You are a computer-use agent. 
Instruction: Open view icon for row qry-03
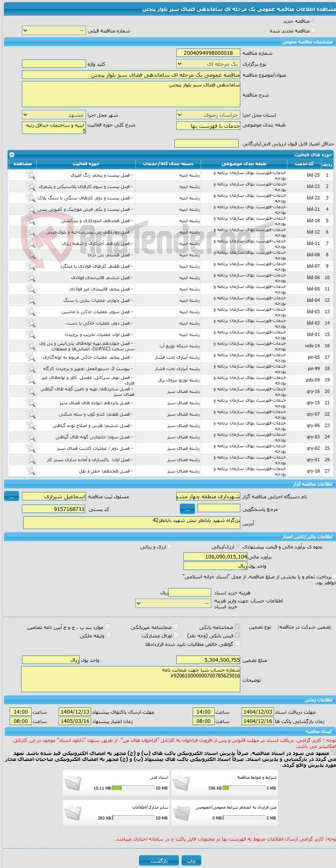(30, 437)
